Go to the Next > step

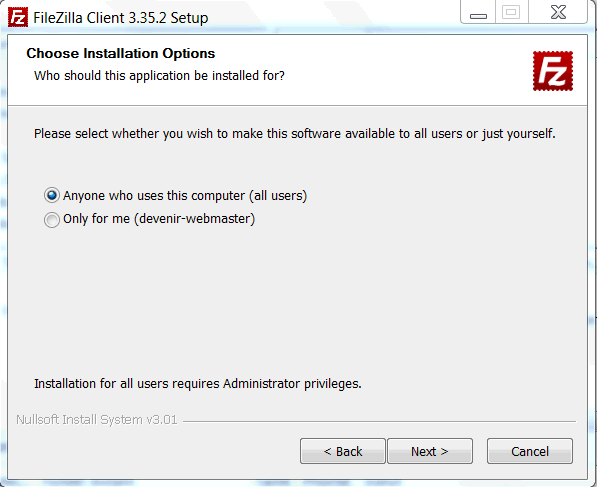point(430,451)
